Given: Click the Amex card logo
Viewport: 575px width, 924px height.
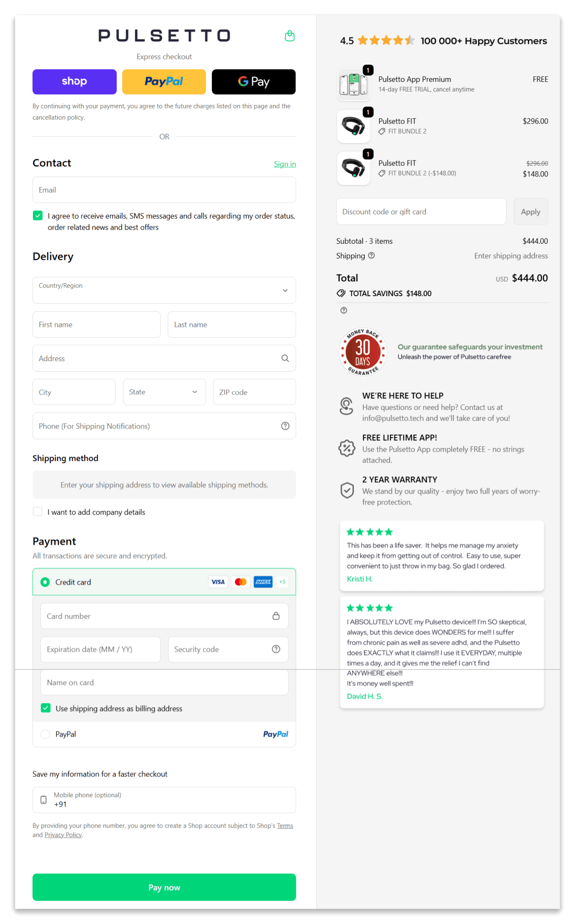Looking at the screenshot, I should pos(263,581).
